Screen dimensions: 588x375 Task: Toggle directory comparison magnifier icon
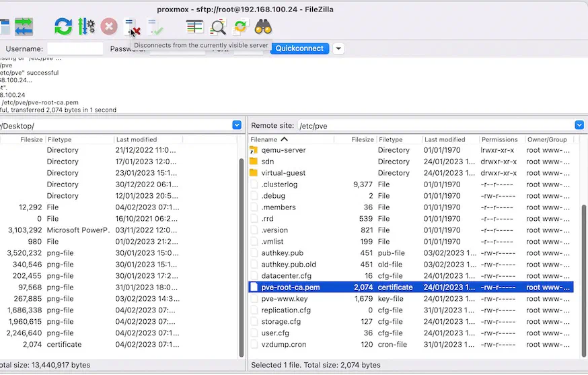[x=218, y=27]
